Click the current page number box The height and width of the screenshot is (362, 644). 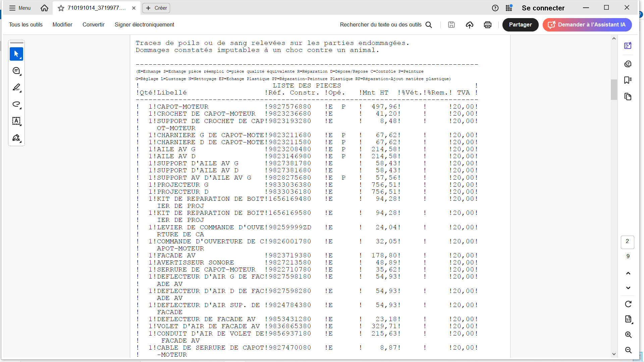627,241
